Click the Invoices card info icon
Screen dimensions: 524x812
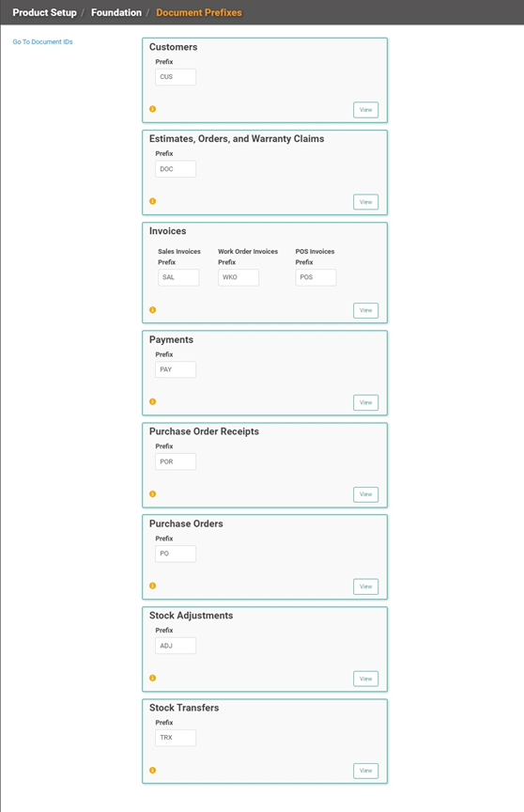click(x=152, y=310)
